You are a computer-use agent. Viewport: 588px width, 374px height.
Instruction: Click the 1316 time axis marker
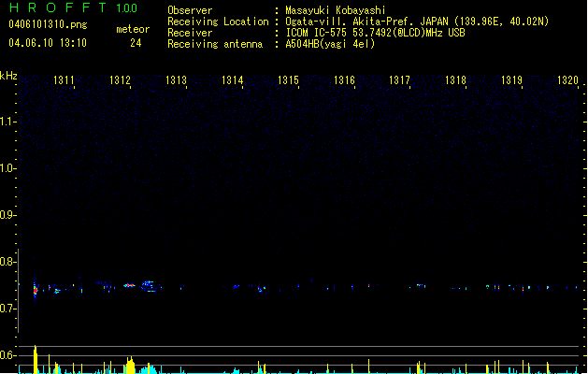coord(344,80)
